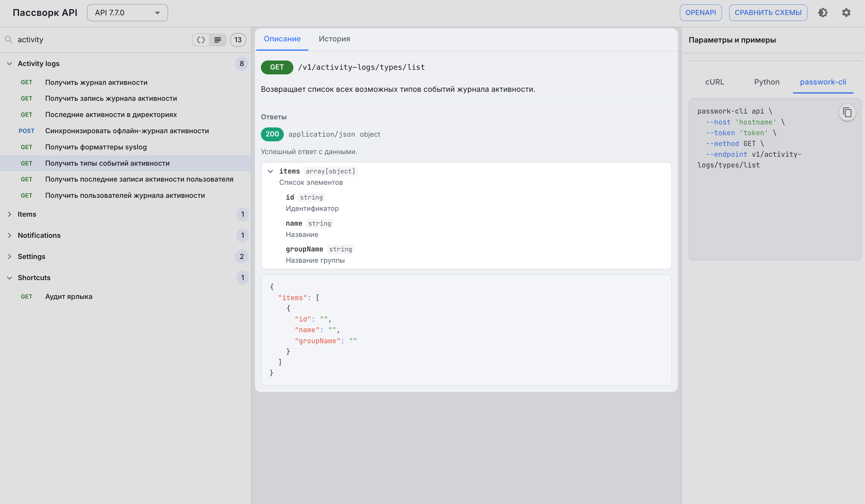
Task: Click the endpoint description sentence
Action: (x=398, y=89)
